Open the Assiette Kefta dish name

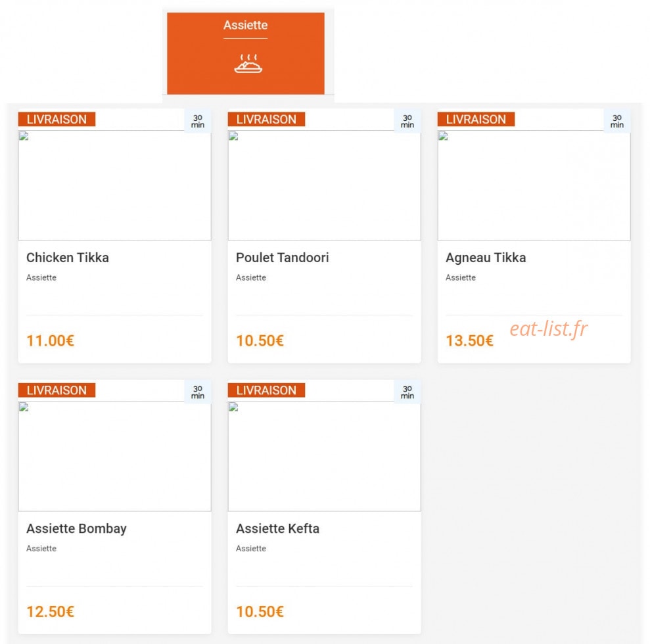(278, 528)
